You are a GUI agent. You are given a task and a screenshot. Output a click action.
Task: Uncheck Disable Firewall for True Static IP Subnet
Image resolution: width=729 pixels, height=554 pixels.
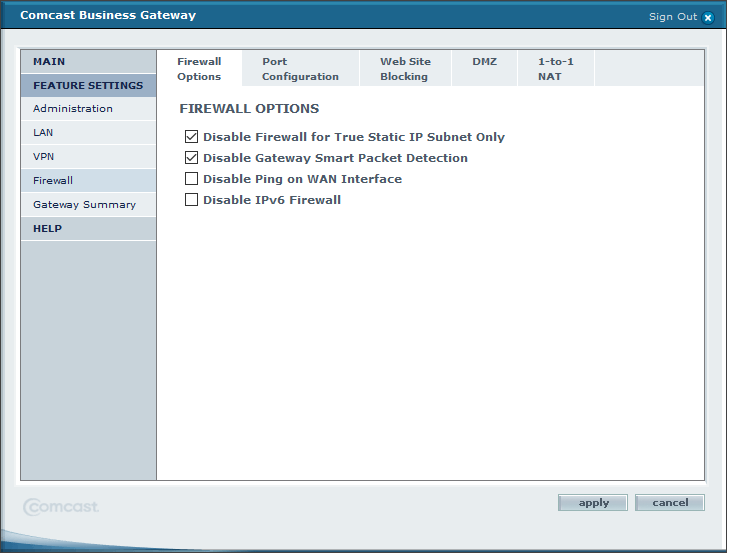[x=191, y=137]
